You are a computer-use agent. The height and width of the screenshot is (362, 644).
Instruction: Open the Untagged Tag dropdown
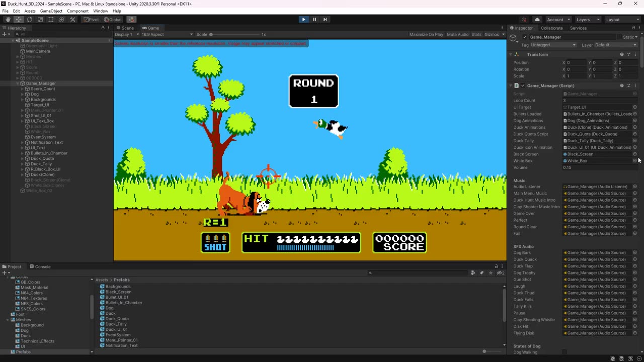click(553, 45)
